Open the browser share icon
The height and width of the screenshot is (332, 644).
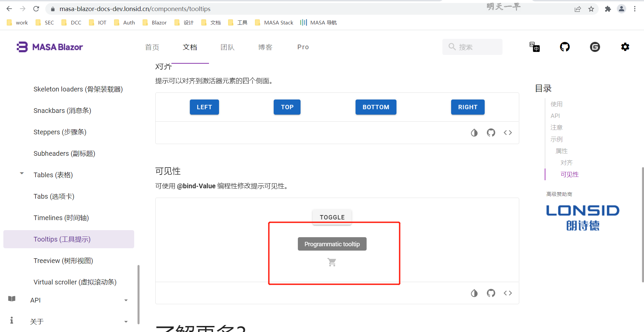coord(578,9)
